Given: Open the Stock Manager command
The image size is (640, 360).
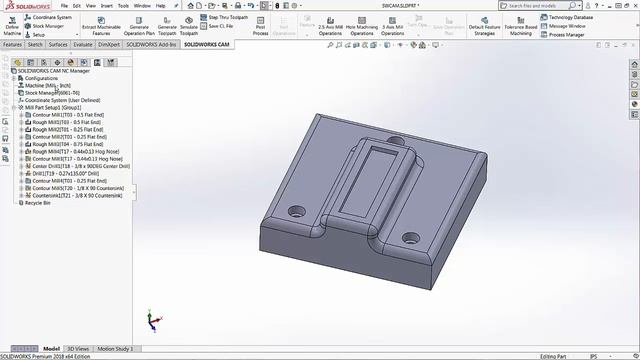Looking at the screenshot, I should [44, 26].
